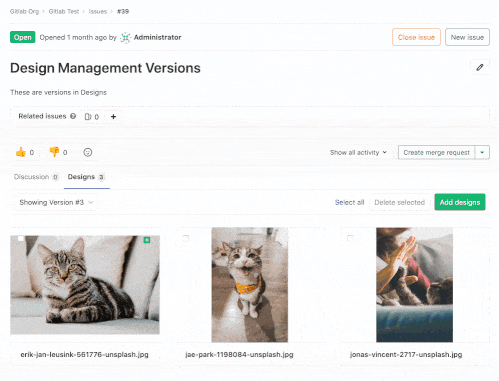Image resolution: width=499 pixels, height=381 pixels.
Task: Open the add emoji reaction picker
Action: pos(88,152)
